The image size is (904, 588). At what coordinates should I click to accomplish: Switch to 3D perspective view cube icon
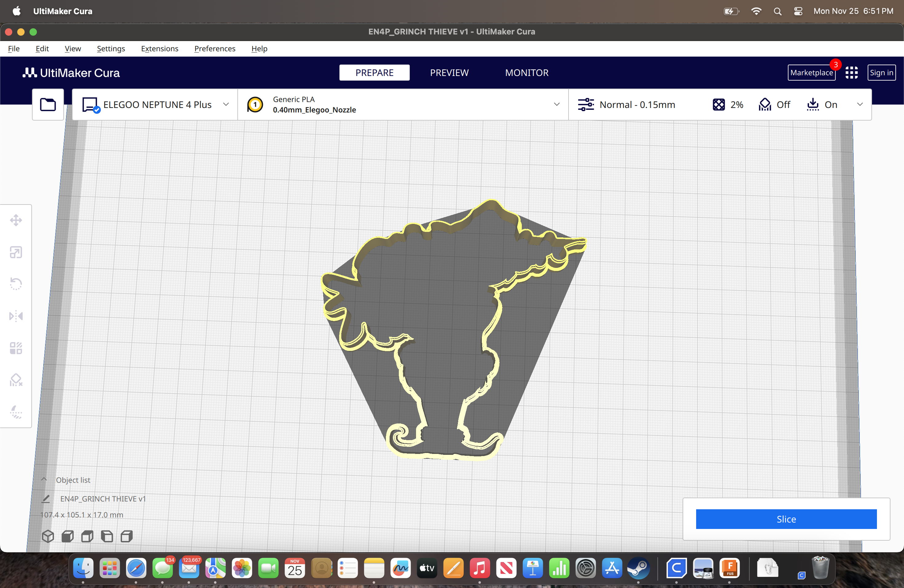(48, 536)
